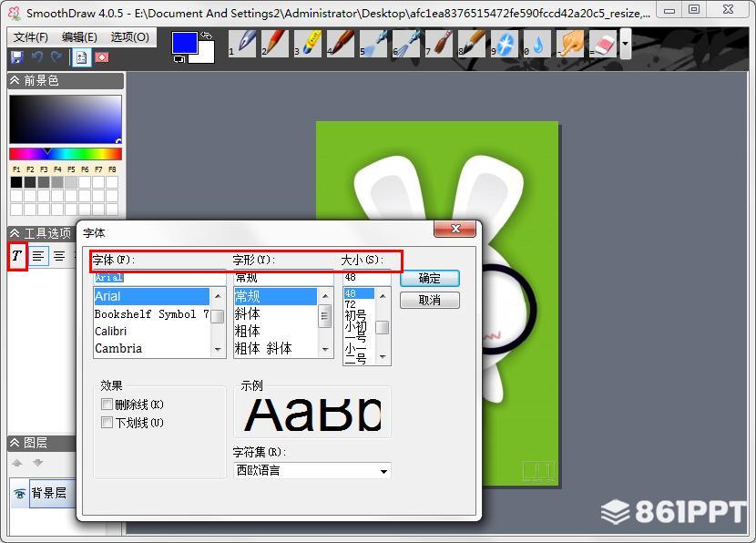Image resolution: width=756 pixels, height=543 pixels.
Task: Select the spray airbrush tool numbered 6
Action: [x=406, y=44]
